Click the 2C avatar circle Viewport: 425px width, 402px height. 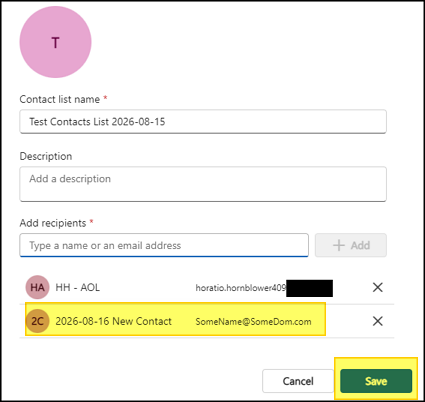click(x=37, y=321)
